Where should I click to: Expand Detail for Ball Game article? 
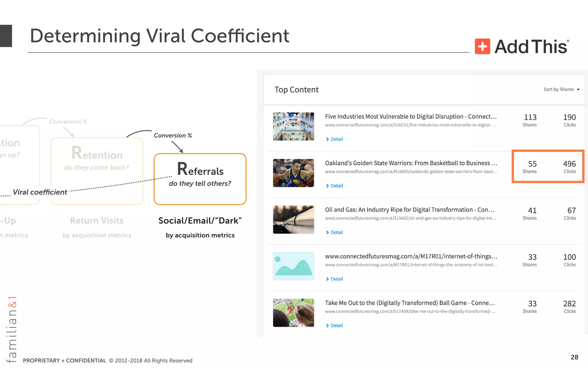tap(334, 325)
